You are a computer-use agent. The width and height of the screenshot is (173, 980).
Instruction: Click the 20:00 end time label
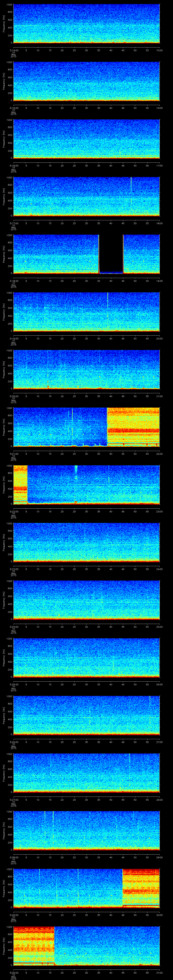tap(160, 339)
